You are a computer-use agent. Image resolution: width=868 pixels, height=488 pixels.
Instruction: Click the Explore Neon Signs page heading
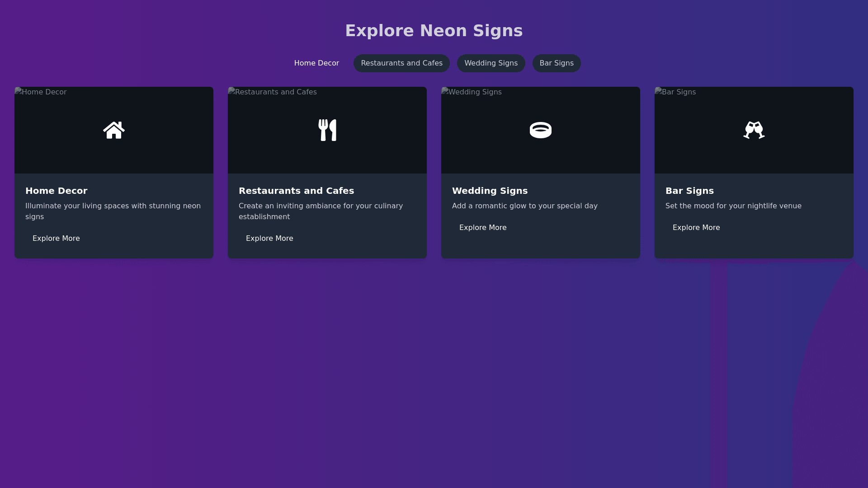click(x=434, y=31)
